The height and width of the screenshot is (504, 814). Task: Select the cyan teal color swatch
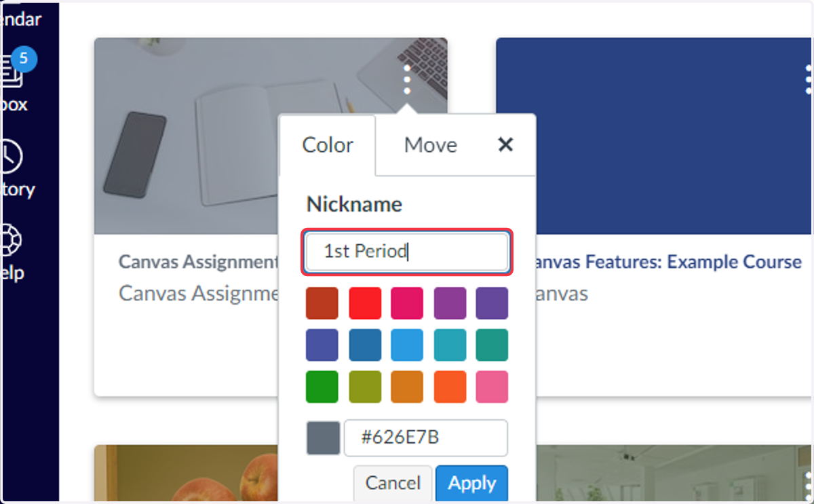[x=450, y=345]
